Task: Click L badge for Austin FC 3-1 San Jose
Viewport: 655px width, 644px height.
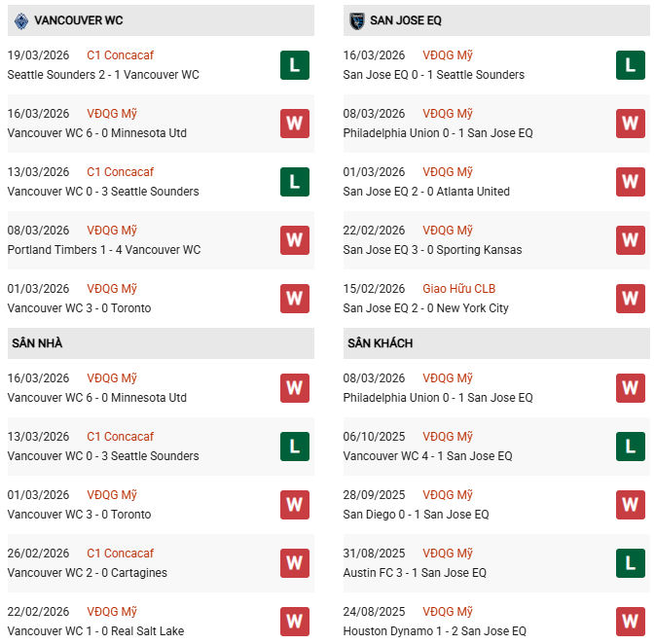Action: (631, 563)
